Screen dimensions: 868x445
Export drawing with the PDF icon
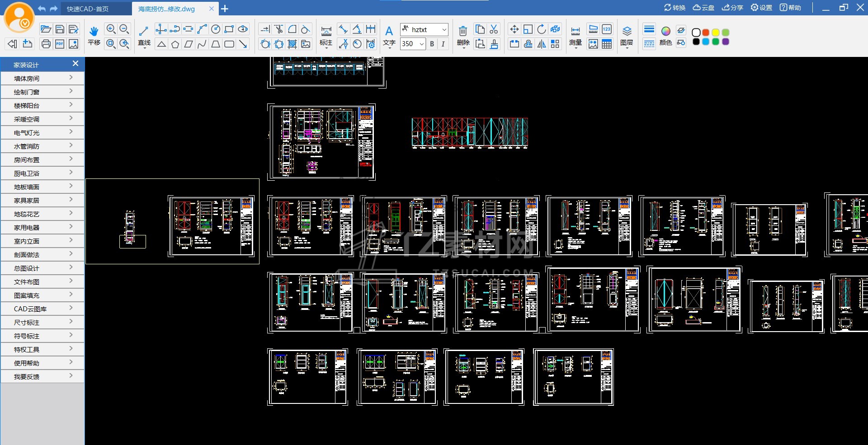click(60, 44)
